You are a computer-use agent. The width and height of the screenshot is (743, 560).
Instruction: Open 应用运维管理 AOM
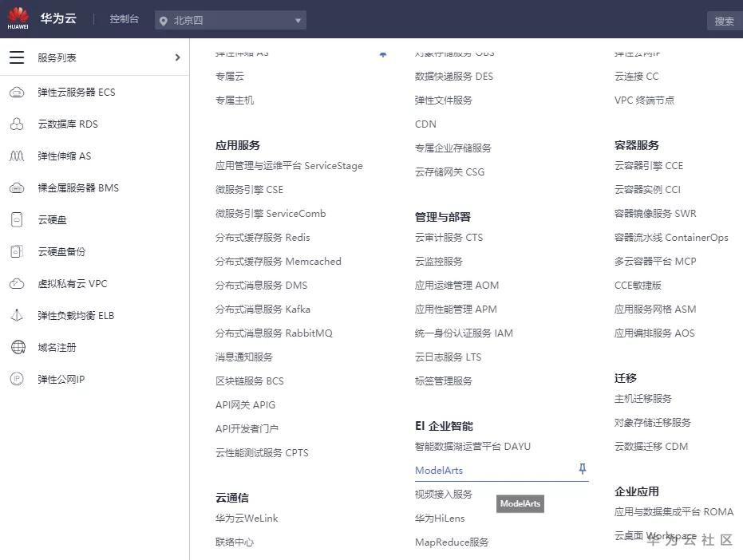[456, 286]
